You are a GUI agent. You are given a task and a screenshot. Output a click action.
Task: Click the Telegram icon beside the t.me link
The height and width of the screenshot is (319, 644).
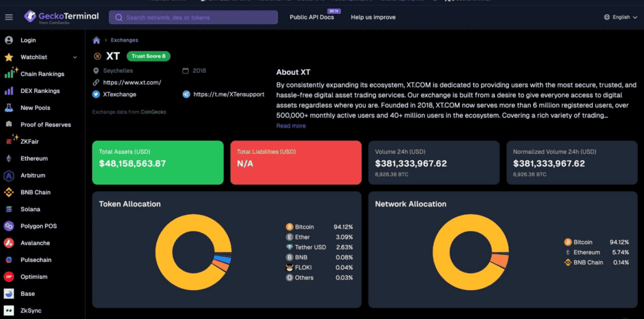tap(186, 94)
